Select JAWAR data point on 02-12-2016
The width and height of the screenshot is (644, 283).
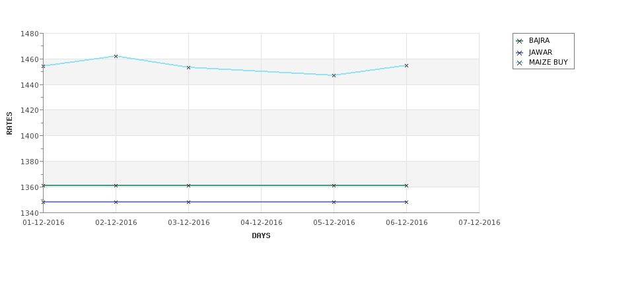coord(116,203)
